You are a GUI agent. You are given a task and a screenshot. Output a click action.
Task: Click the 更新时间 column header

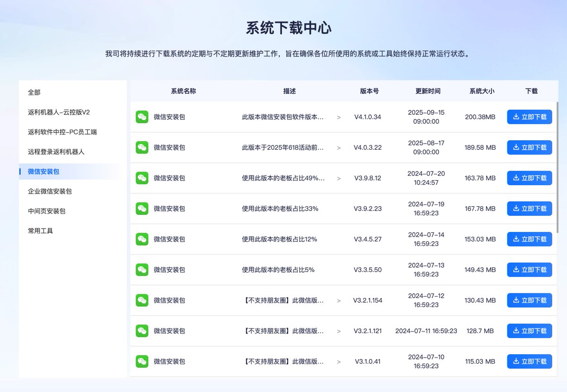pos(428,91)
